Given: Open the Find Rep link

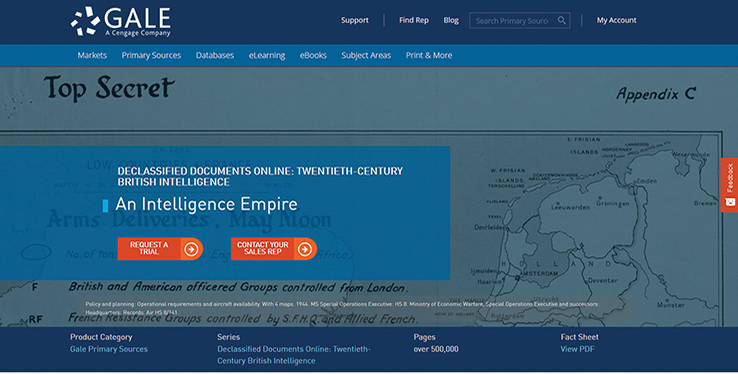Looking at the screenshot, I should [x=414, y=20].
